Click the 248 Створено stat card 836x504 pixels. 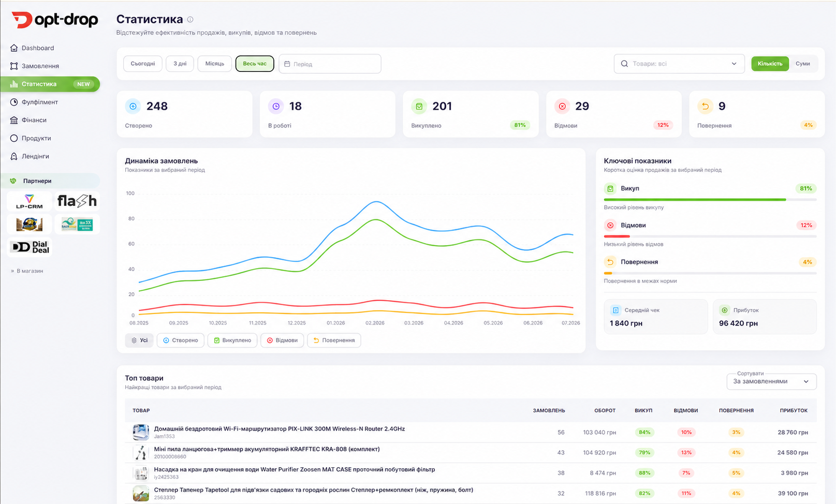185,114
